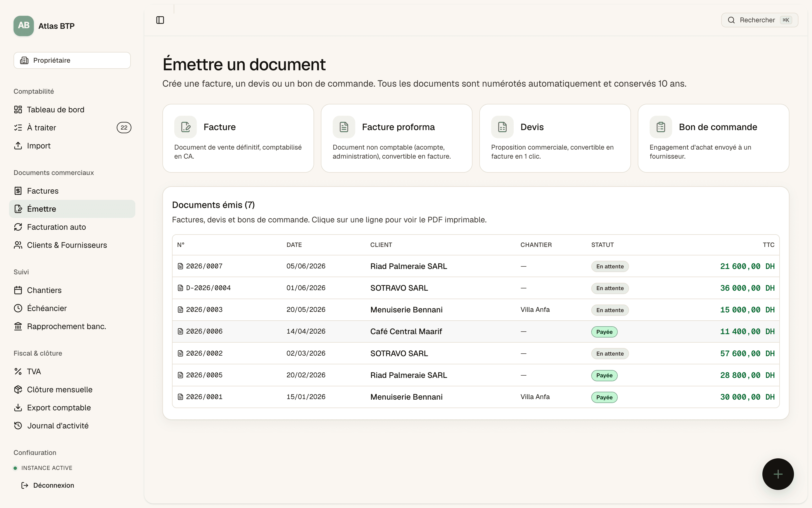812x508 pixels.
Task: Click document number 2026/0002
Action: pyautogui.click(x=204, y=353)
